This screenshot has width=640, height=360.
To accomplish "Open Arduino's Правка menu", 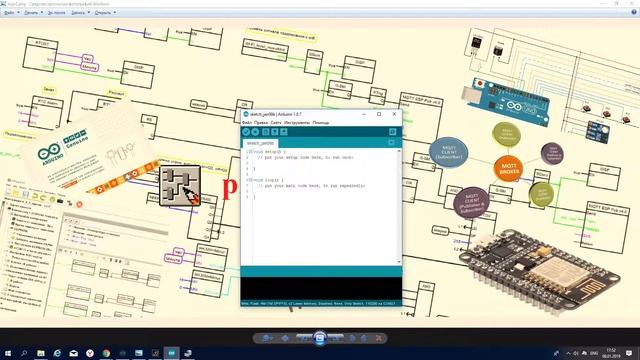I will pos(261,122).
